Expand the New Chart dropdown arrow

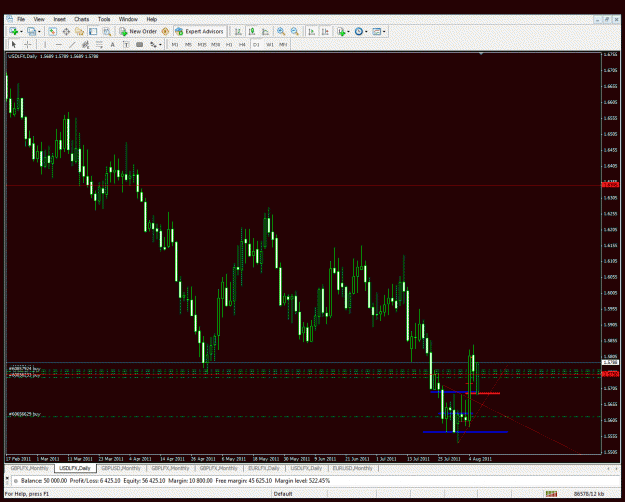(21, 31)
